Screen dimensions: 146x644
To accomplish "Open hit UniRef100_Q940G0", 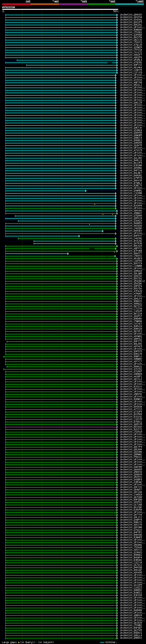I will (x=131, y=15).
